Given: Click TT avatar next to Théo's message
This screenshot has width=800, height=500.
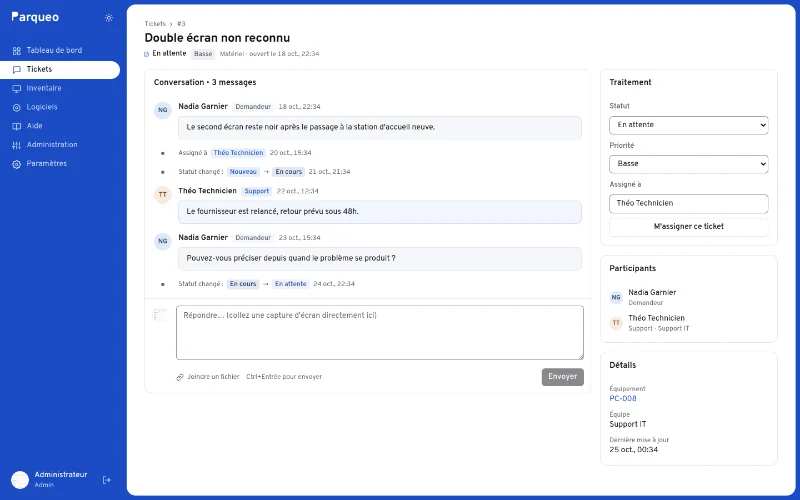Looking at the screenshot, I should click(163, 194).
